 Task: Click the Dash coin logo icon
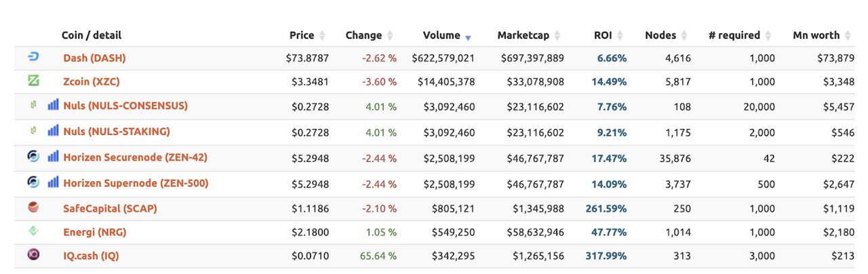[x=33, y=58]
